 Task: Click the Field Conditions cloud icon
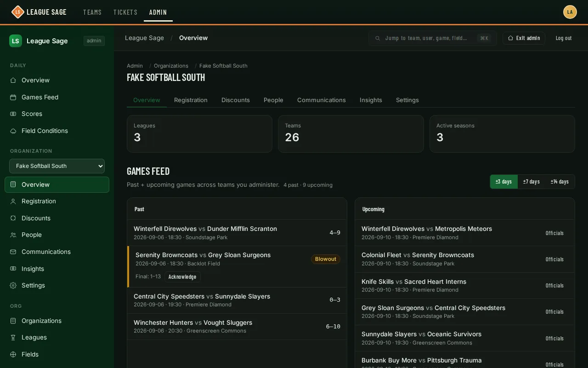coord(13,131)
